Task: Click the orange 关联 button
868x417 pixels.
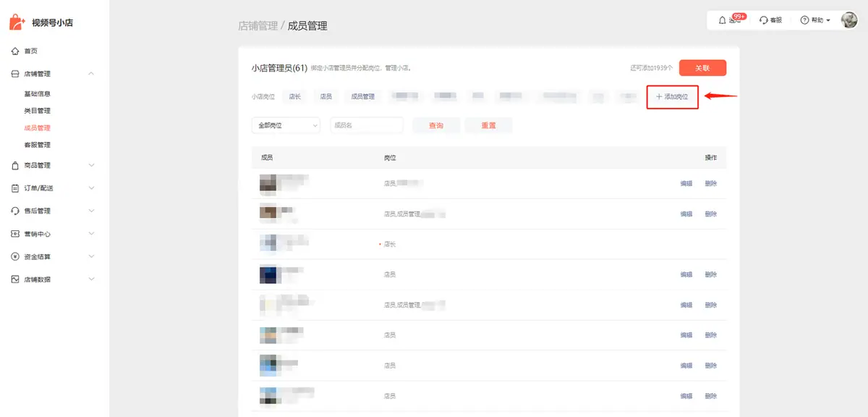Action: pos(702,68)
